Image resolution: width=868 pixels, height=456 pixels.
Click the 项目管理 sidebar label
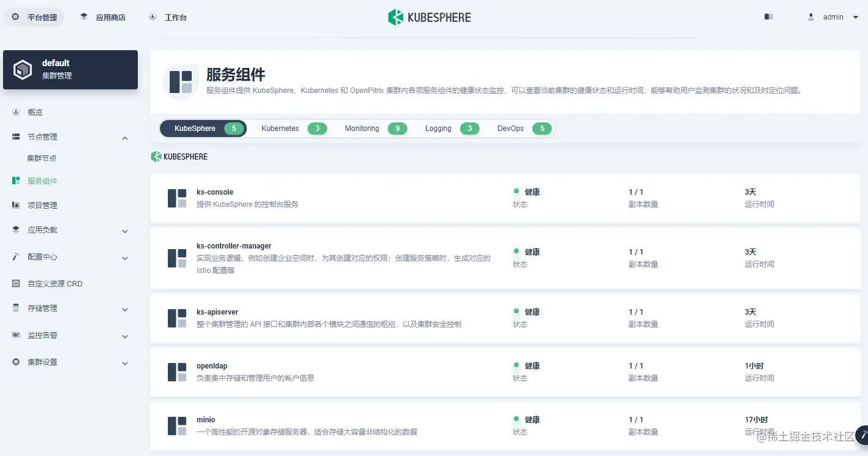point(42,206)
